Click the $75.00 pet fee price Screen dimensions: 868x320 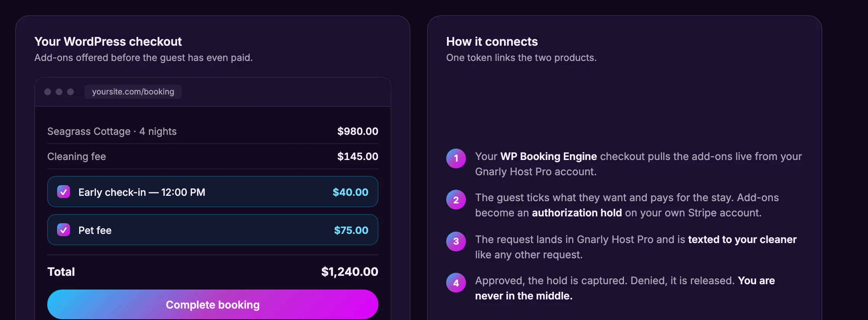351,230
